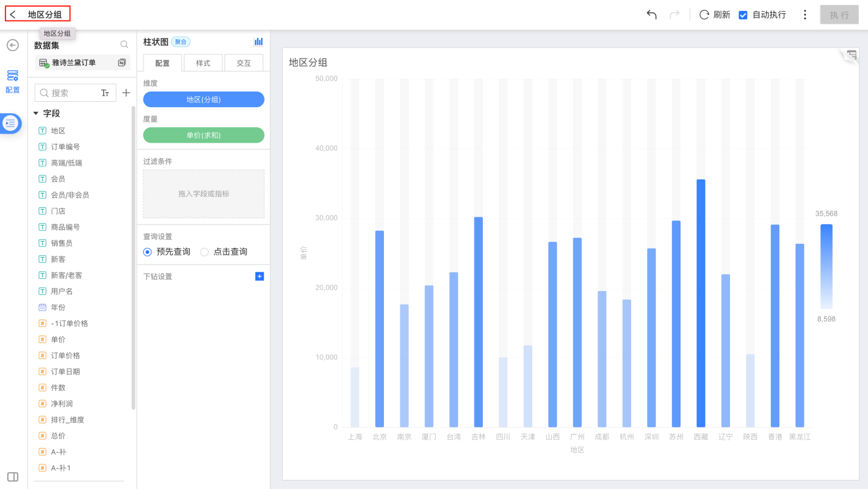Viewport: 868px width, 489px height.
Task: Click the 单价(求和) measure pill
Action: [204, 135]
